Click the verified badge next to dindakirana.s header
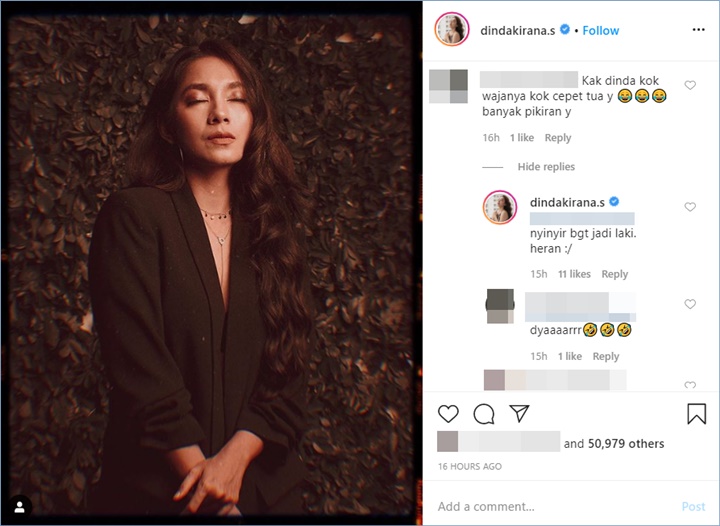Image resolution: width=720 pixels, height=526 pixels. [x=565, y=30]
